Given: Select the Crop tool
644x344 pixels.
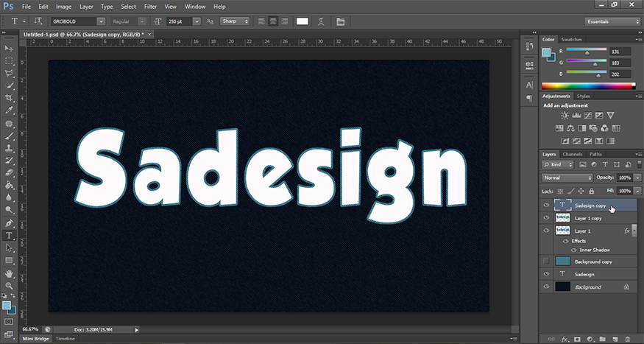Looking at the screenshot, I should 9,98.
